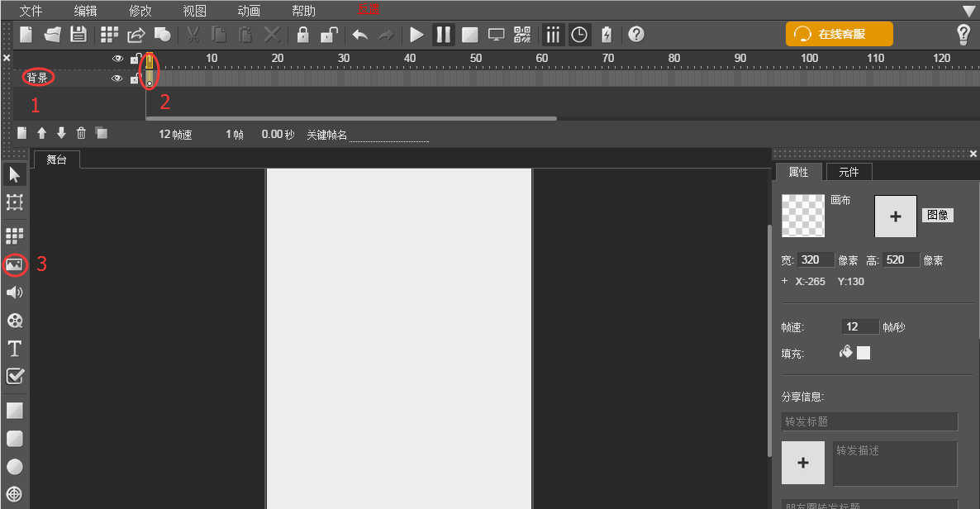Choose the video film reel tool
Image resolution: width=980 pixels, height=509 pixels.
point(14,321)
